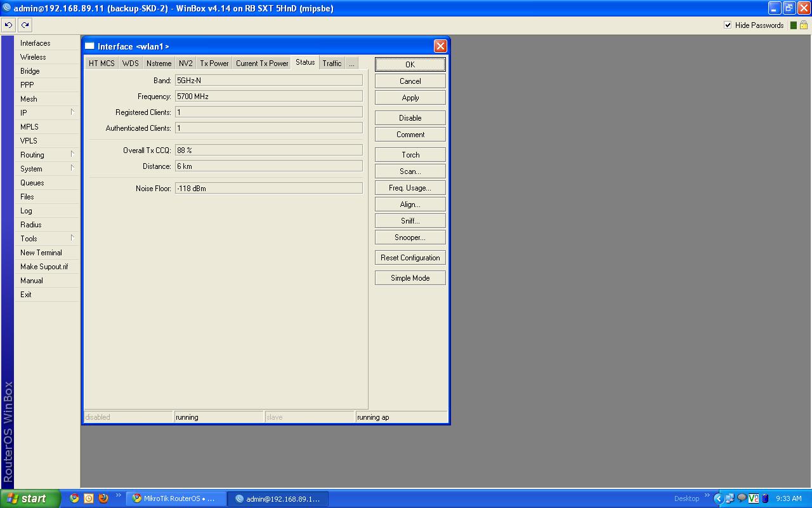Click Make Supout.rif in the sidebar
The height and width of the screenshot is (508, 812).
[x=47, y=267]
